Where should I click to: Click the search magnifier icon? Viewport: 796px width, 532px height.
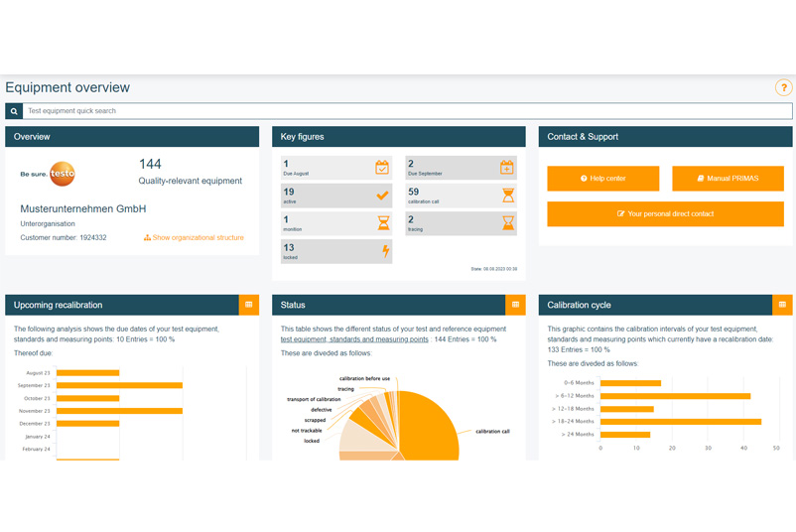14,111
